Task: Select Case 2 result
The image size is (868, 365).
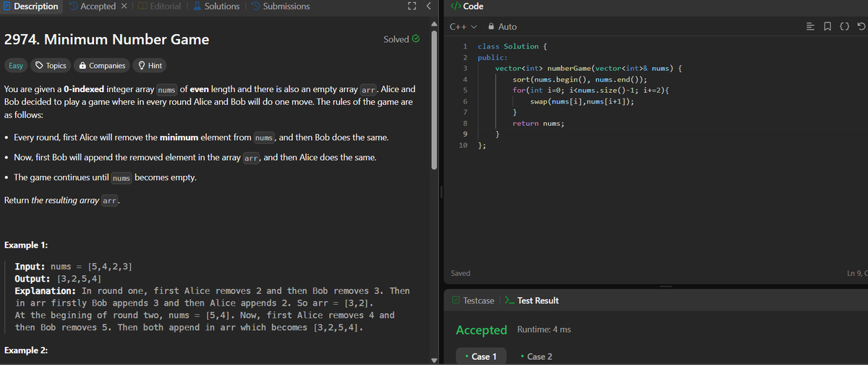Action: pyautogui.click(x=536, y=356)
